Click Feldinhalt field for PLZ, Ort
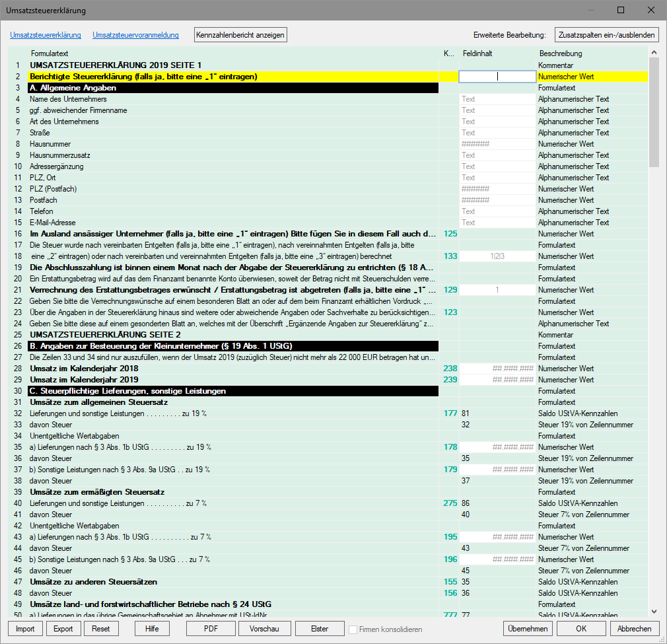 coord(497,178)
